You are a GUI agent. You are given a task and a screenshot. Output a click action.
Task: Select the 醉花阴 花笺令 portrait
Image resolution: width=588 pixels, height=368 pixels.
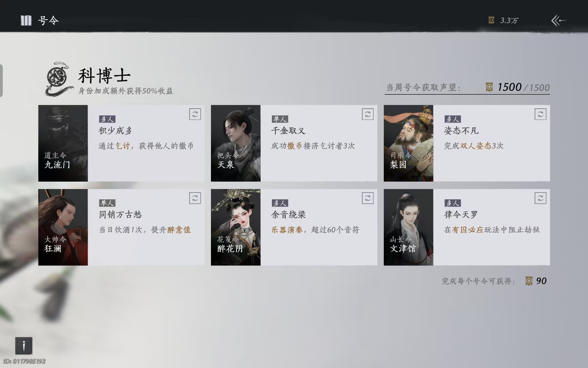click(236, 227)
